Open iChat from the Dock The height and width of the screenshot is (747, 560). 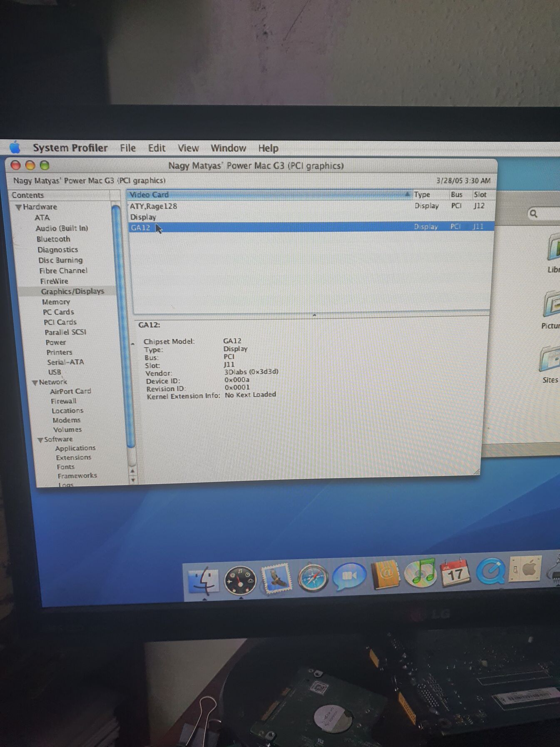(x=349, y=576)
